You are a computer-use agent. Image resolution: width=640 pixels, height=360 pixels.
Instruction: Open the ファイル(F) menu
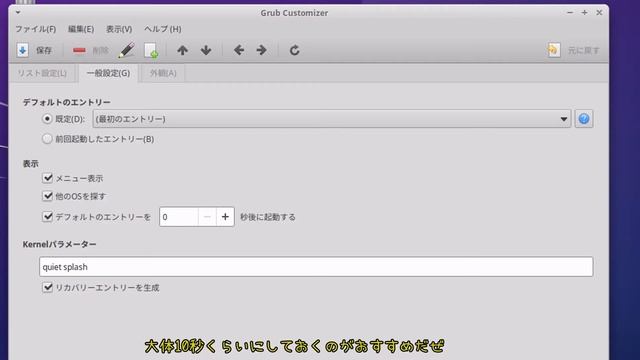point(36,29)
